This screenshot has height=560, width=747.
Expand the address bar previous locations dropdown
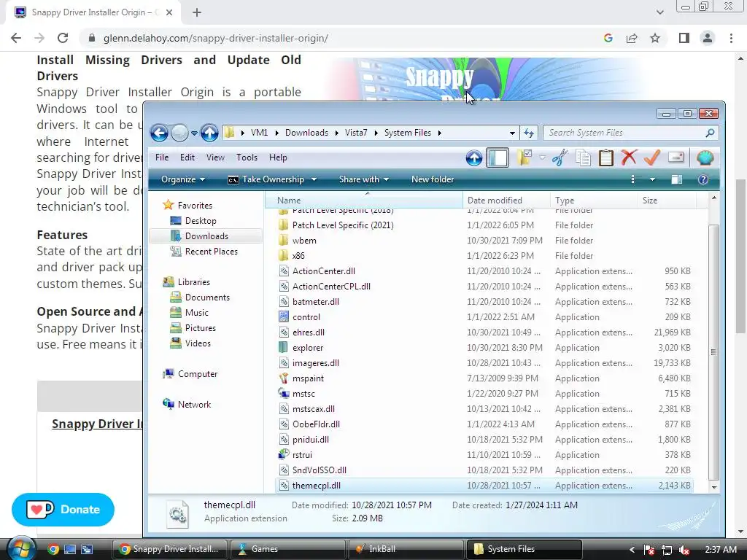click(512, 133)
